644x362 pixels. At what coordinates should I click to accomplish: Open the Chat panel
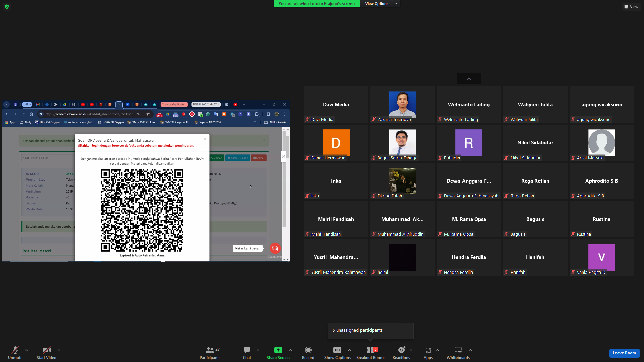[x=247, y=353]
